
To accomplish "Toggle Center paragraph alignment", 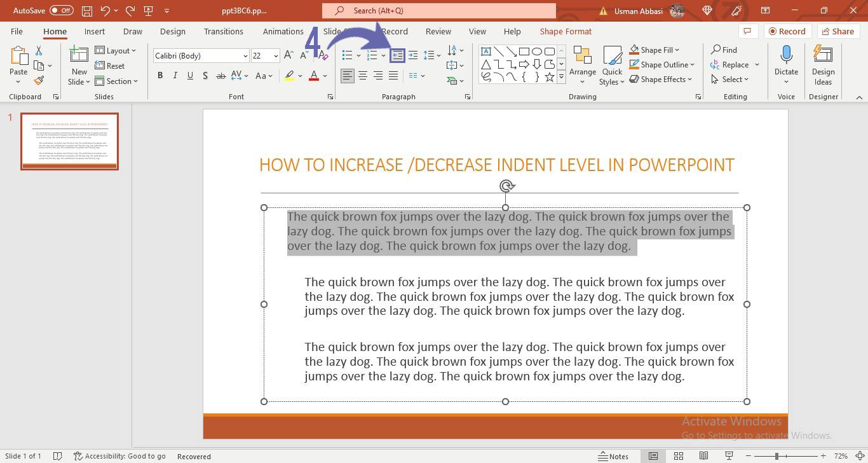I will pyautogui.click(x=363, y=76).
